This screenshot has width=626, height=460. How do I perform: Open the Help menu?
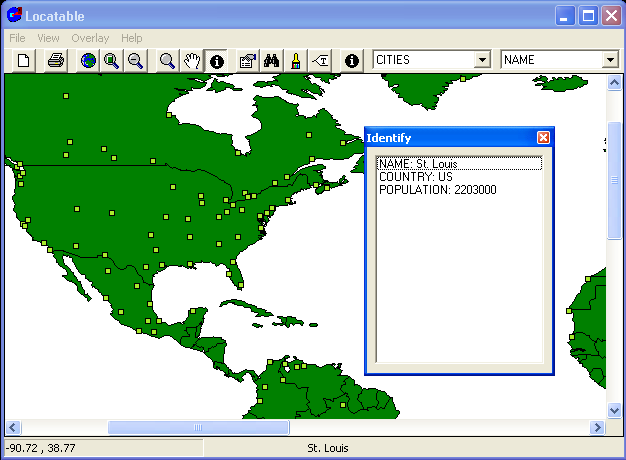tap(132, 38)
